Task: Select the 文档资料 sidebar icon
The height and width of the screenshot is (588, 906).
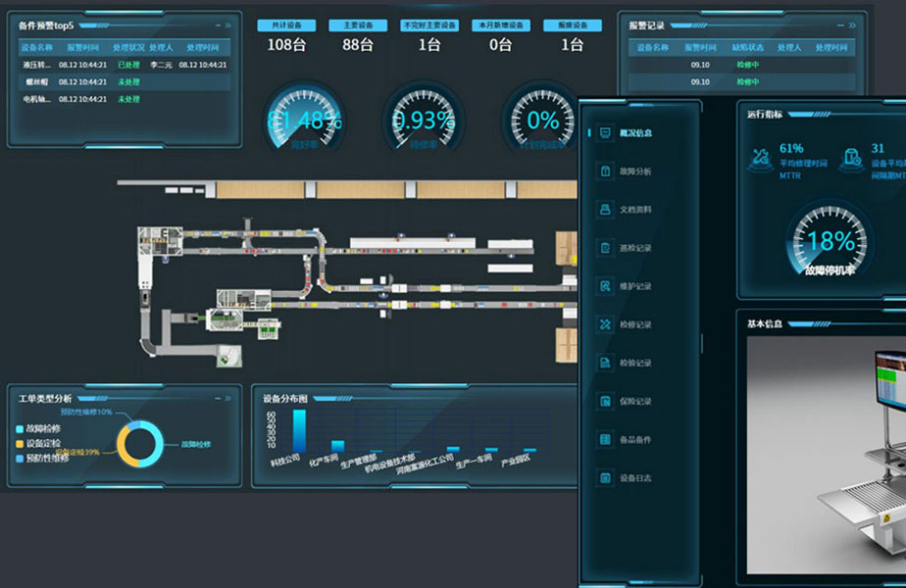Action: 605,209
